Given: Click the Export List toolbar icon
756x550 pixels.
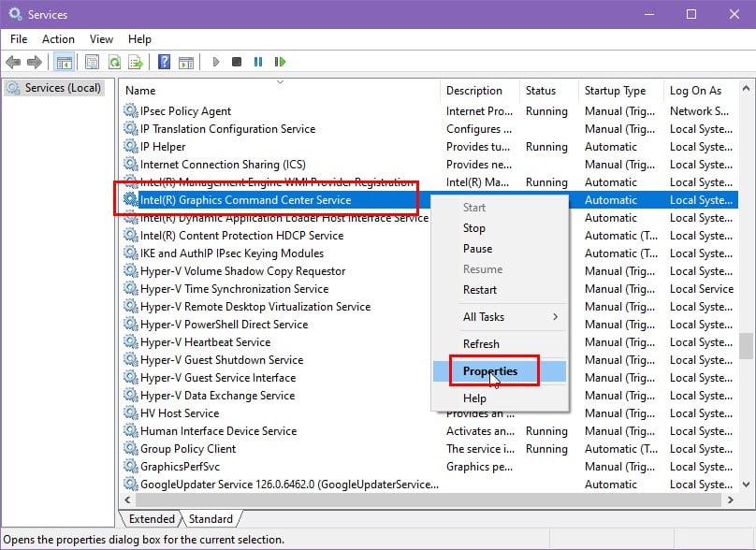Looking at the screenshot, I should (136, 62).
